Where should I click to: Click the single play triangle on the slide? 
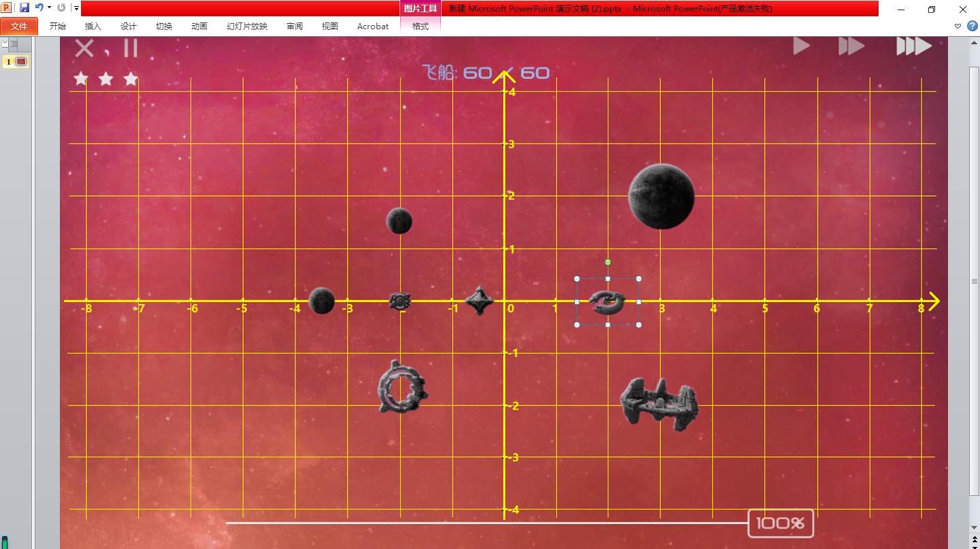click(x=802, y=46)
